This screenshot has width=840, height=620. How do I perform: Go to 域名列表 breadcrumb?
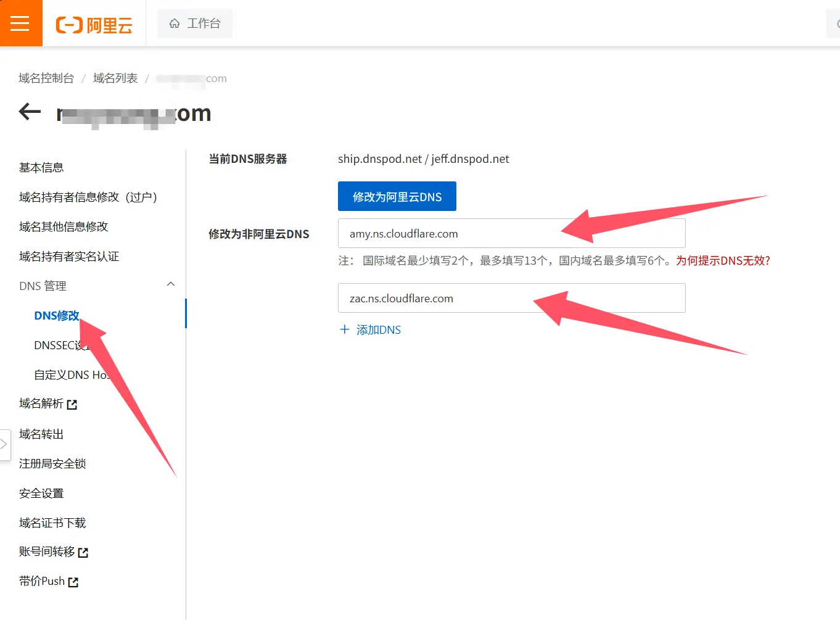point(115,78)
